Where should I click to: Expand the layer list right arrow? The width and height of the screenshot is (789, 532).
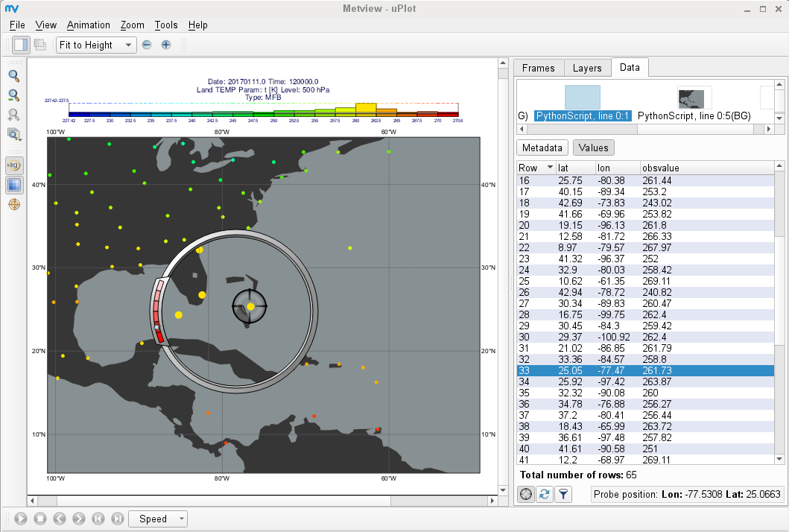tap(770, 128)
